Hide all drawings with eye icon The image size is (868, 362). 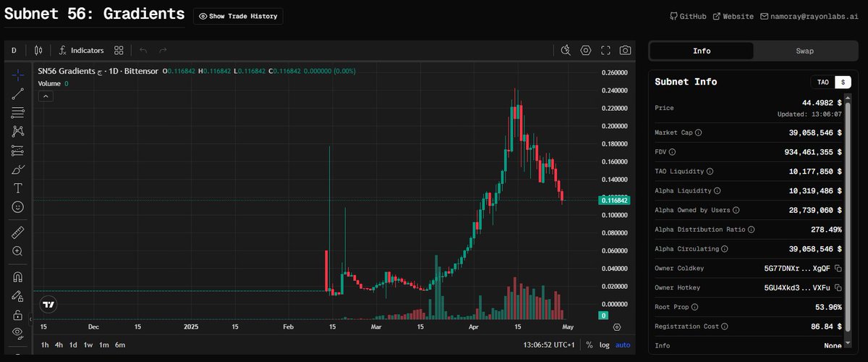point(18,333)
